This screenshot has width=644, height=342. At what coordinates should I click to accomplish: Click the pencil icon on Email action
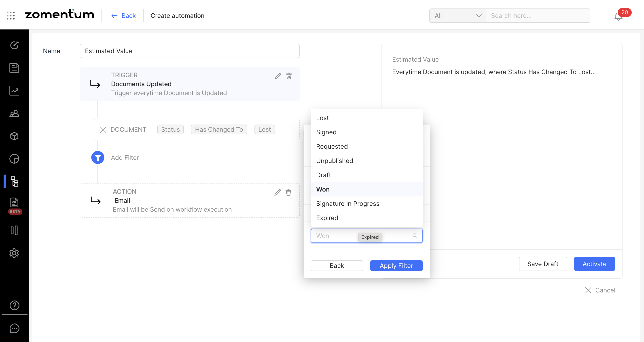point(278,192)
